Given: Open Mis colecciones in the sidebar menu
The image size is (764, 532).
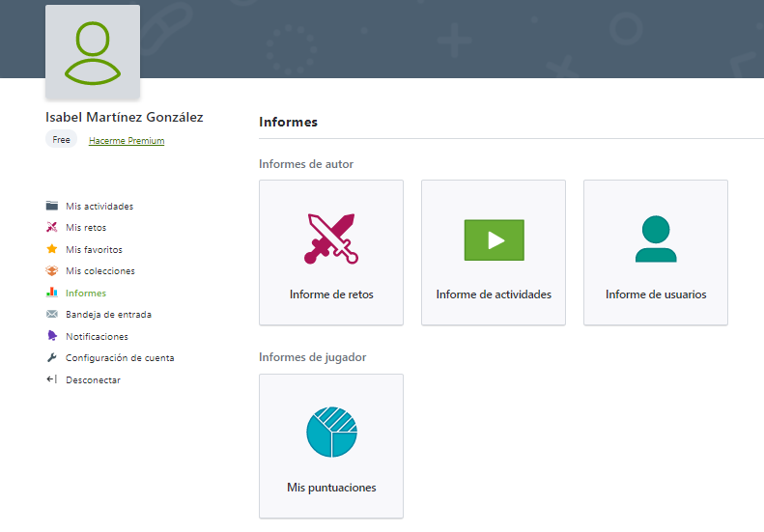Looking at the screenshot, I should click(x=100, y=271).
